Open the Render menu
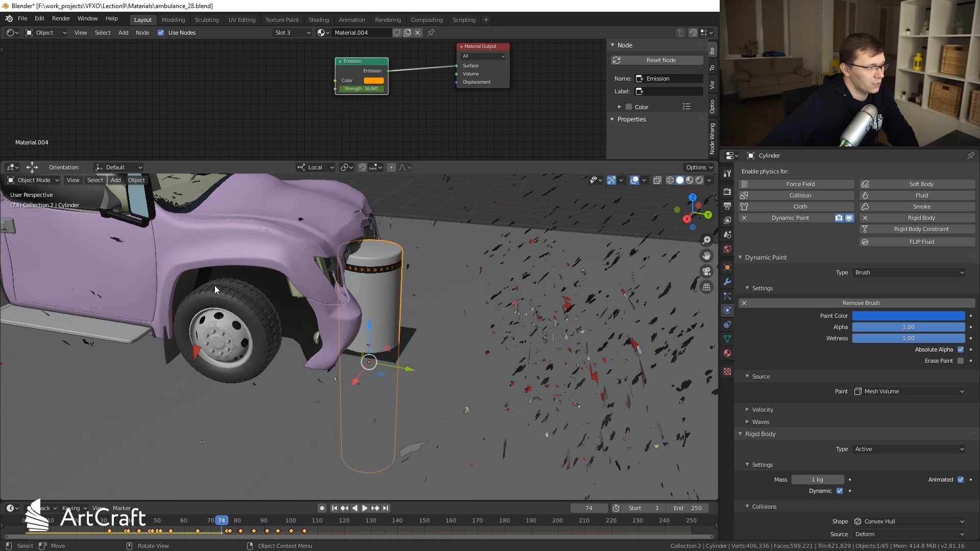Screen dimensions: 980x551 (61, 18)
